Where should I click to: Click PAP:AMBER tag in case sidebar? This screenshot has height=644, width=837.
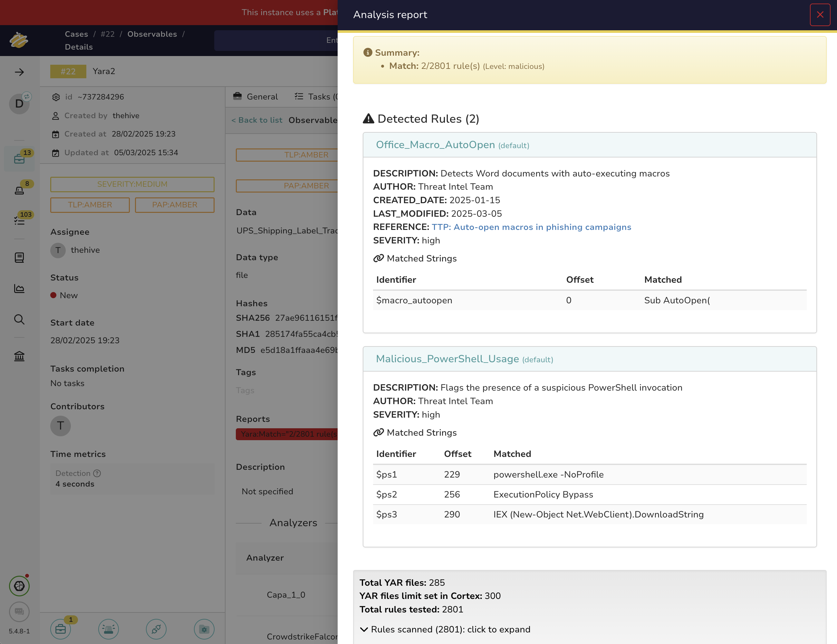175,205
